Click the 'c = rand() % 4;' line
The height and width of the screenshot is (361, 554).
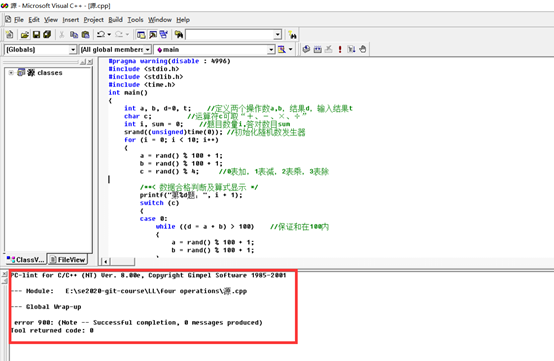pos(169,171)
